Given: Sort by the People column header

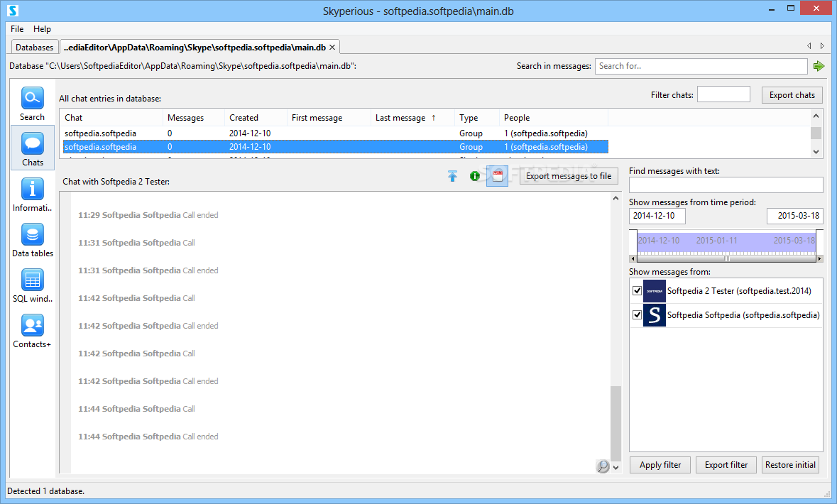Looking at the screenshot, I should 554,118.
